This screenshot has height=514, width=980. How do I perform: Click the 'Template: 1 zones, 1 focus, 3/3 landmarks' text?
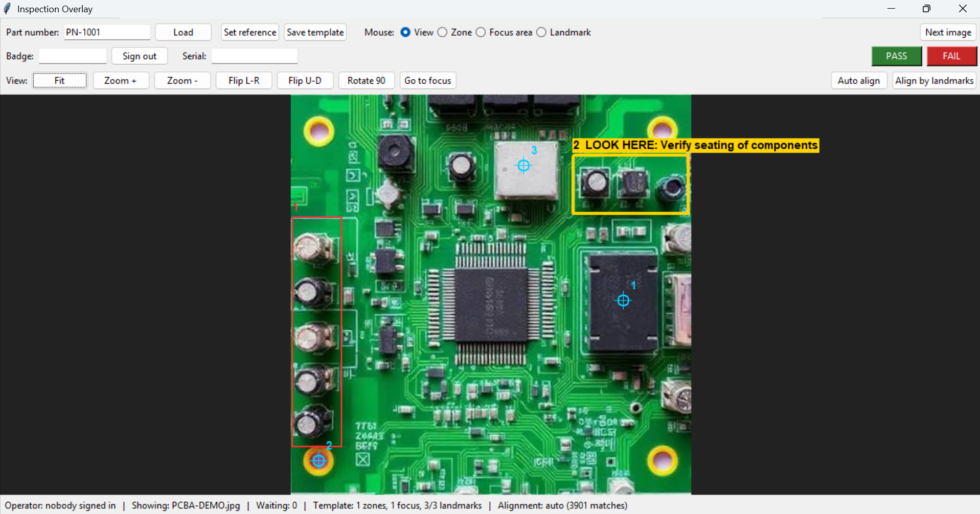point(397,505)
